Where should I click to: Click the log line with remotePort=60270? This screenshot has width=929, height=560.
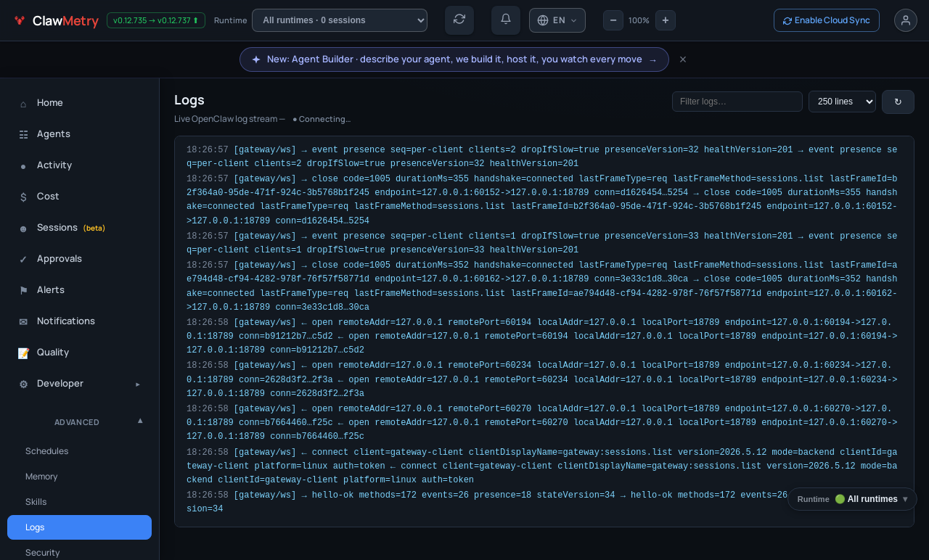542,423
